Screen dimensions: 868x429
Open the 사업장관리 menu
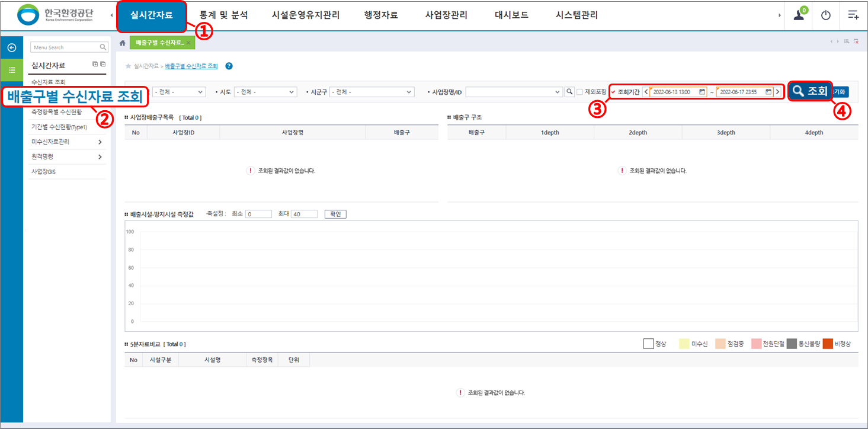tap(446, 15)
